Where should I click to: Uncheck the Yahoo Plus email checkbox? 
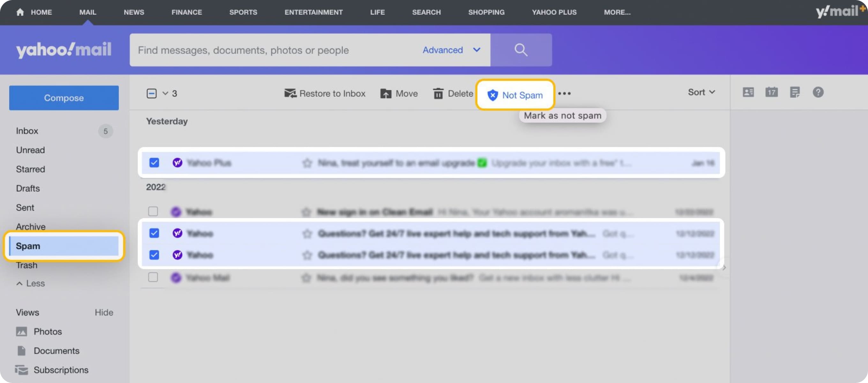click(154, 163)
